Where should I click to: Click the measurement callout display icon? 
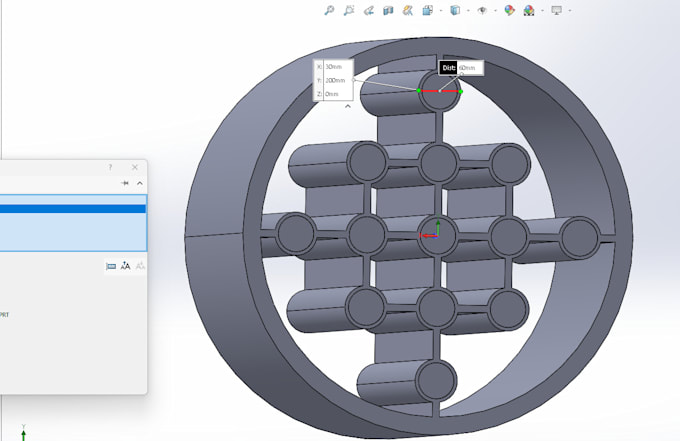(111, 266)
